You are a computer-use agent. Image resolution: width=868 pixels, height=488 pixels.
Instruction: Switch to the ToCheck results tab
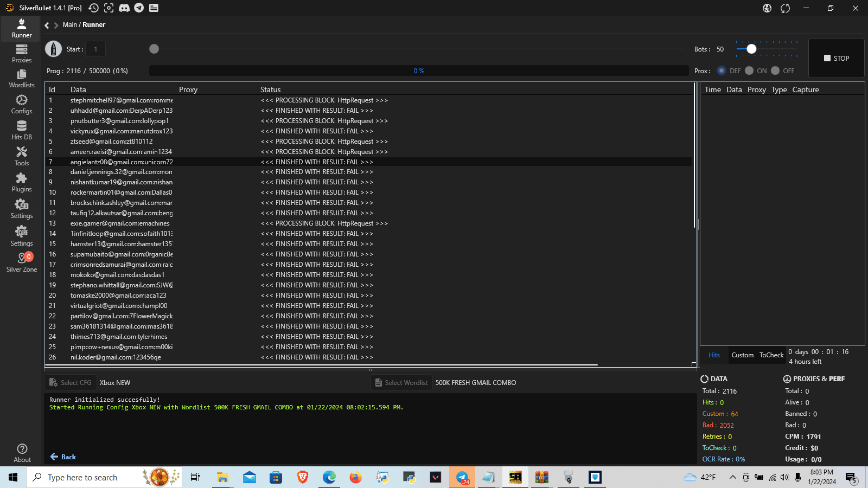tap(771, 355)
